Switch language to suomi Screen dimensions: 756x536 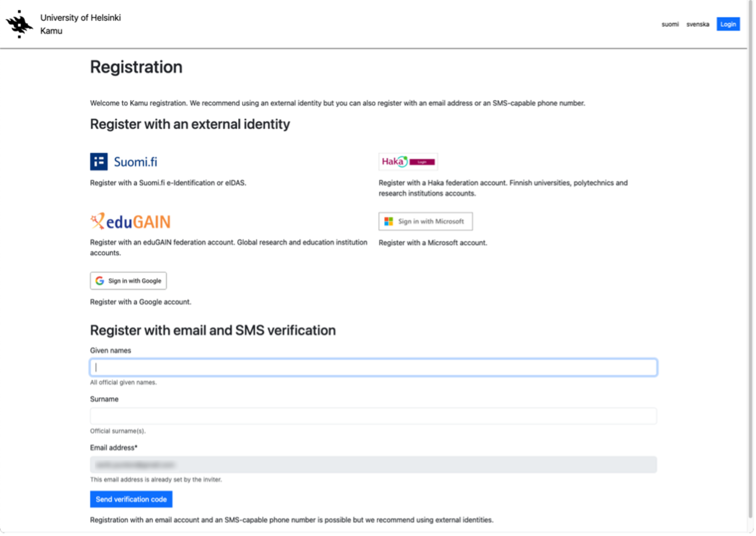(x=670, y=24)
